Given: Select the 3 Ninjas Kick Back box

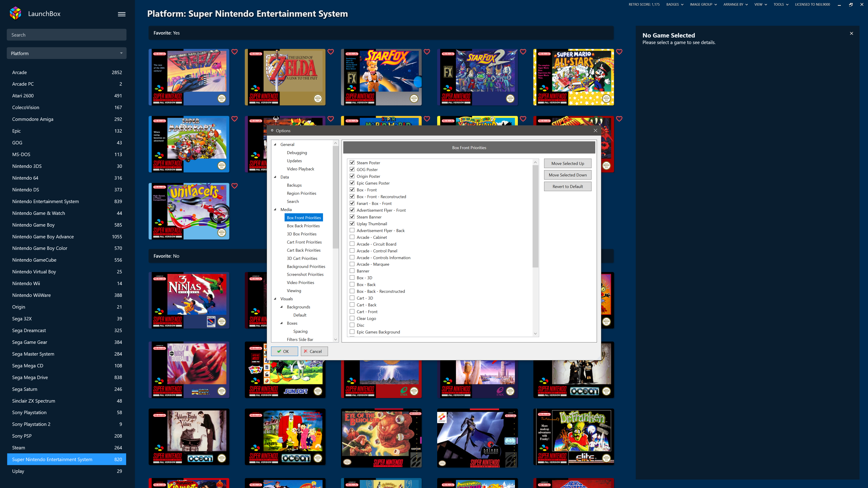Looking at the screenshot, I should click(189, 300).
